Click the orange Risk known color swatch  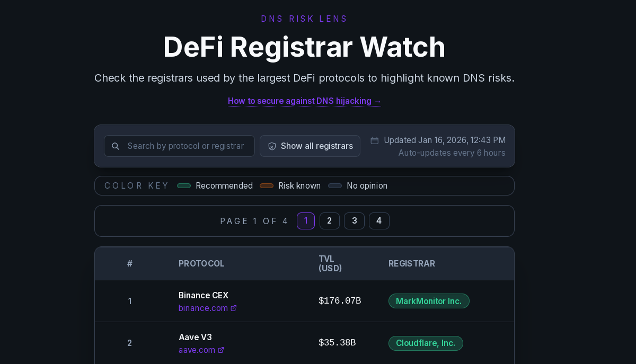pyautogui.click(x=267, y=186)
